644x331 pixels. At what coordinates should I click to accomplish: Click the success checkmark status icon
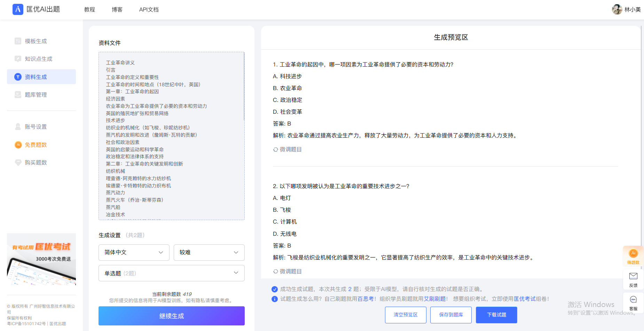(275, 289)
